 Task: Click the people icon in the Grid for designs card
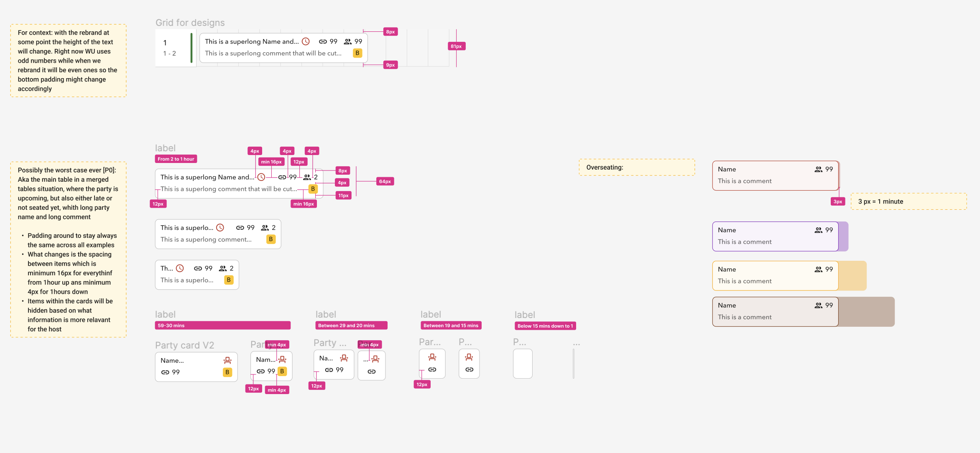coord(347,41)
